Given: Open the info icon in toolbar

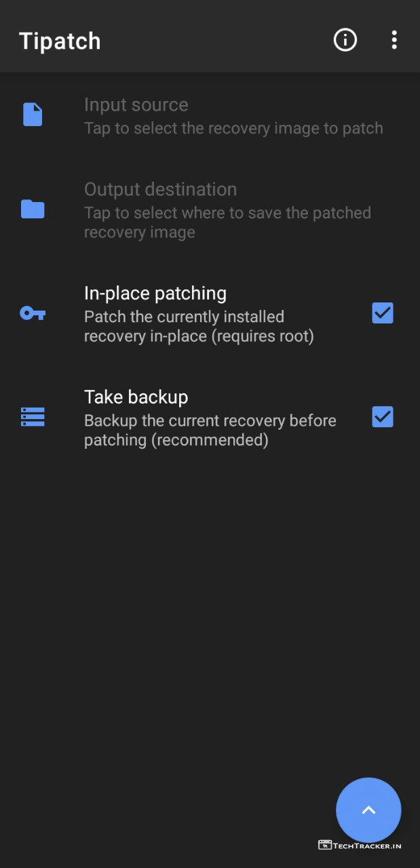Looking at the screenshot, I should 345,40.
